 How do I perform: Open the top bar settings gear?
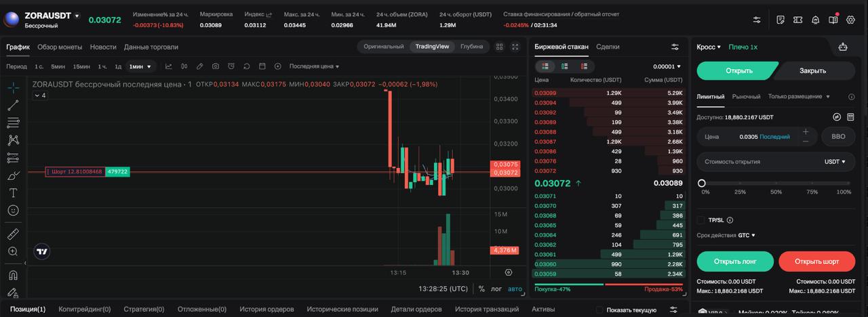coord(850,20)
